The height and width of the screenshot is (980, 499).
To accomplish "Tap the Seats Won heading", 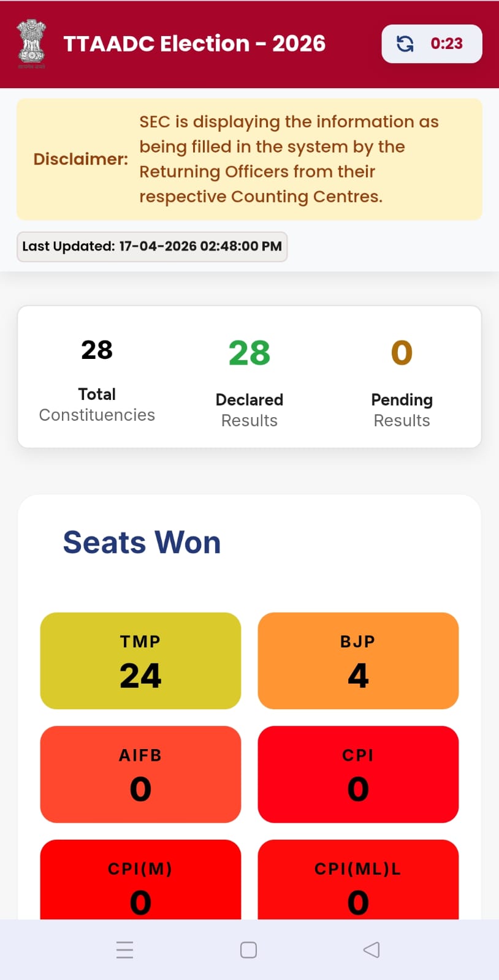I will pos(142,543).
